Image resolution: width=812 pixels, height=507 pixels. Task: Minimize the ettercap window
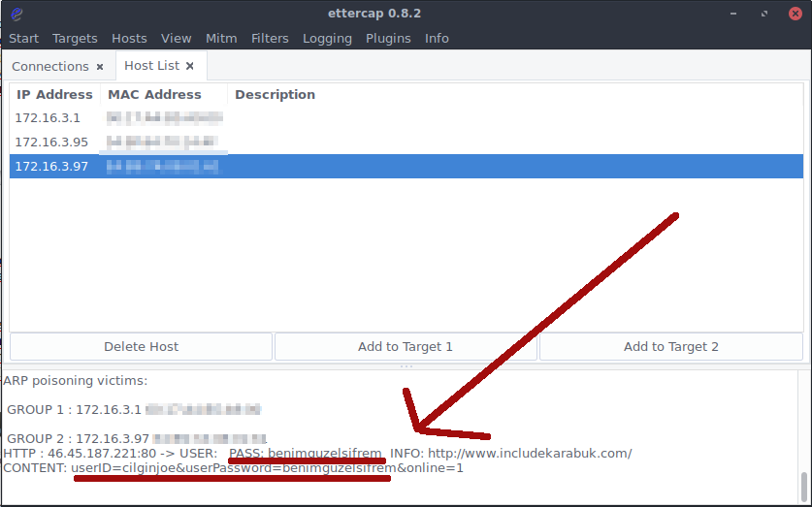click(x=733, y=14)
